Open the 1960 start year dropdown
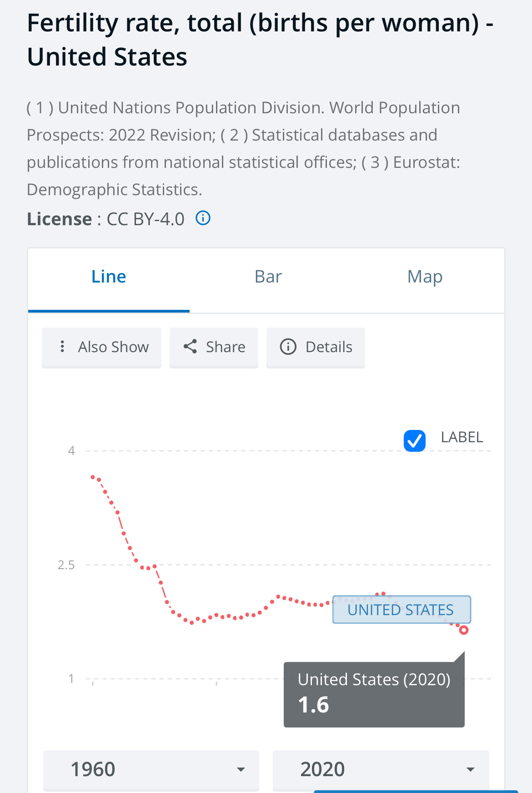 tap(151, 770)
